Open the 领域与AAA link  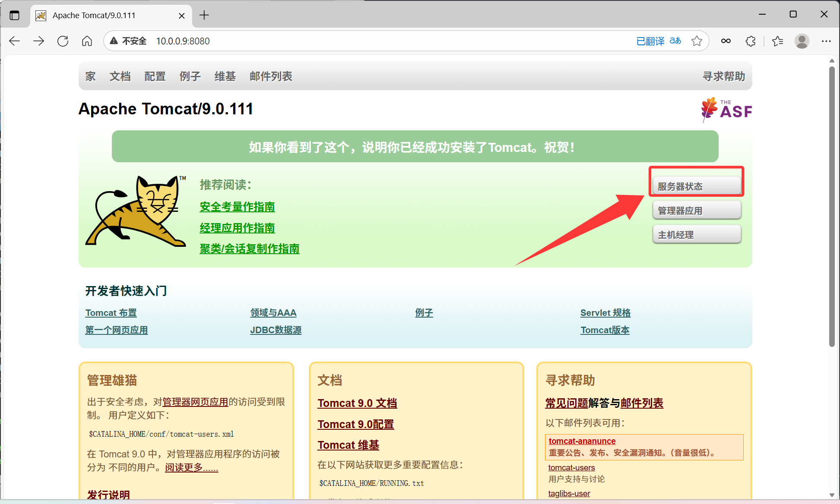(x=273, y=313)
